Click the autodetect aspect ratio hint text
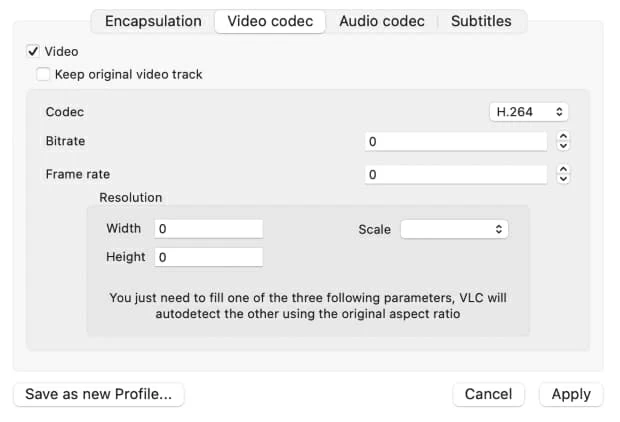Viewport: 620px width, 422px height. (308, 305)
